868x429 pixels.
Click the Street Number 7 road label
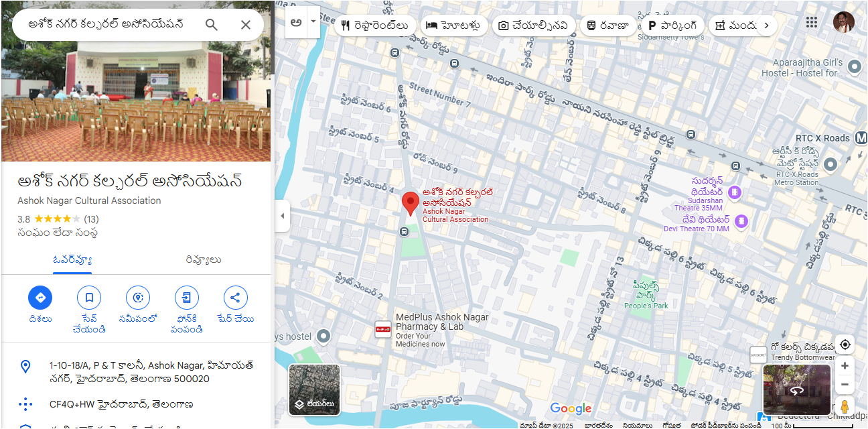[439, 95]
